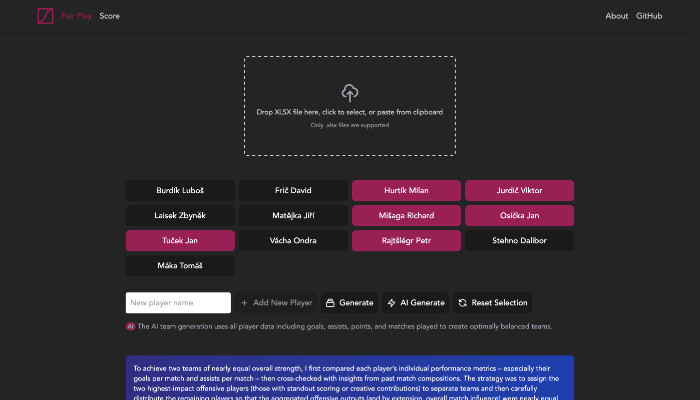Screen dimensions: 700x400
Task: Click the Reset Selection button
Action: (x=492, y=302)
